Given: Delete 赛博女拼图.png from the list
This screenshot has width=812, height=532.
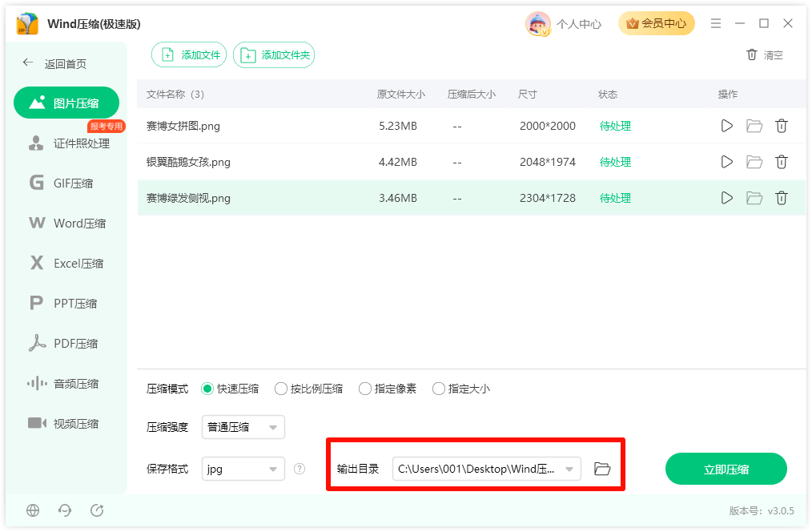Looking at the screenshot, I should click(x=782, y=126).
